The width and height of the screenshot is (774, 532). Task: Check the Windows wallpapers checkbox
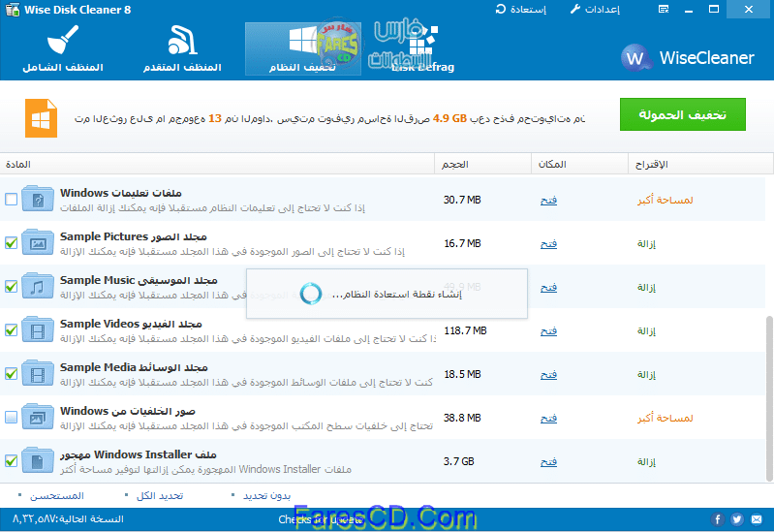point(11,417)
